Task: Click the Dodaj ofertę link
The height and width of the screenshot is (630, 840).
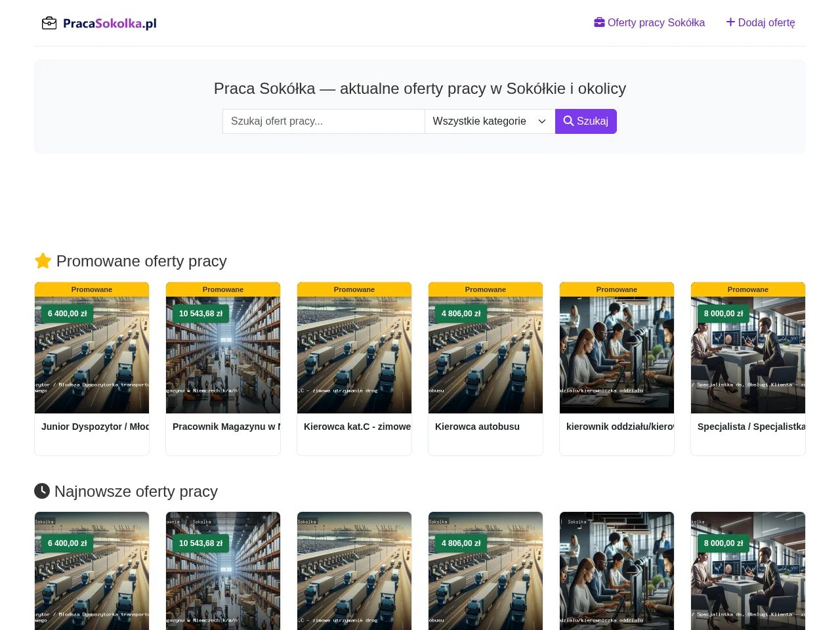Action: coord(761,23)
